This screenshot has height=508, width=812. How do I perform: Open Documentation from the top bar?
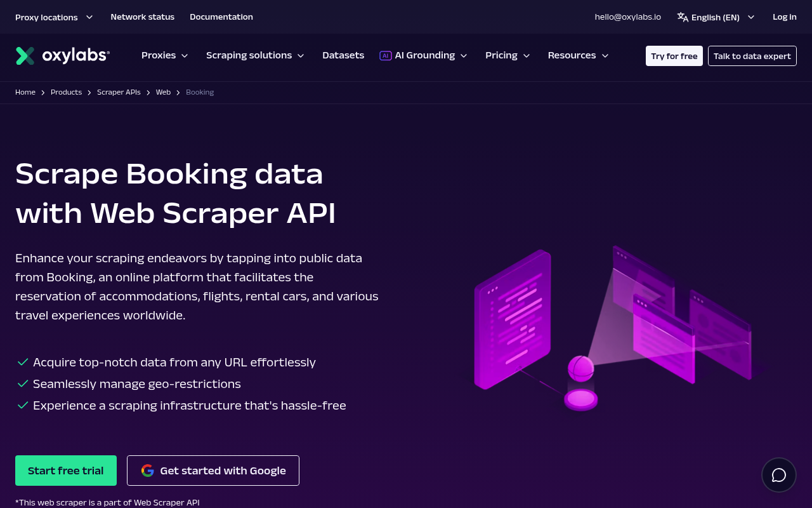pyautogui.click(x=221, y=17)
